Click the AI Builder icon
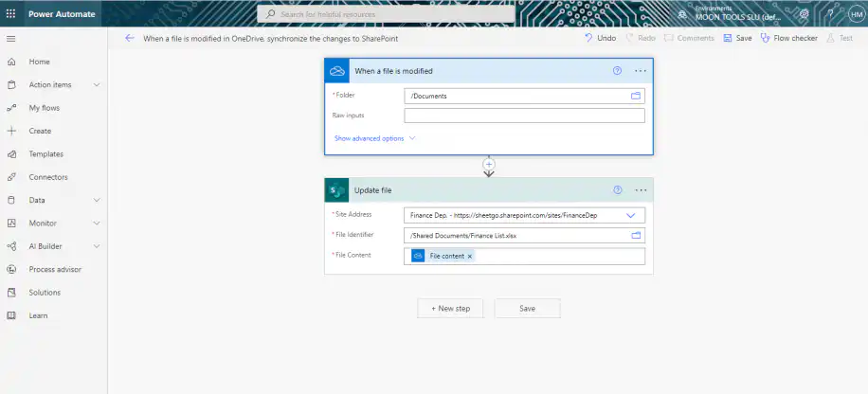 pos(11,246)
